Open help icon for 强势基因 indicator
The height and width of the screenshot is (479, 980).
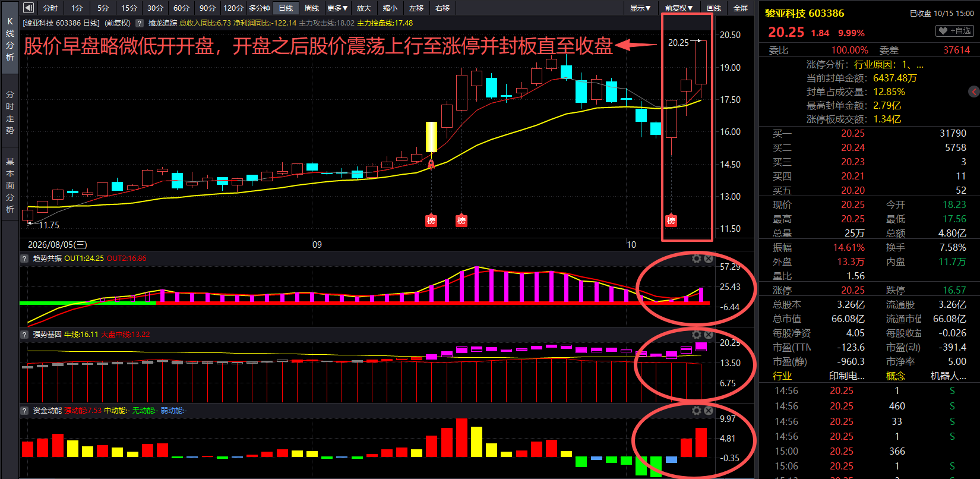click(x=24, y=335)
